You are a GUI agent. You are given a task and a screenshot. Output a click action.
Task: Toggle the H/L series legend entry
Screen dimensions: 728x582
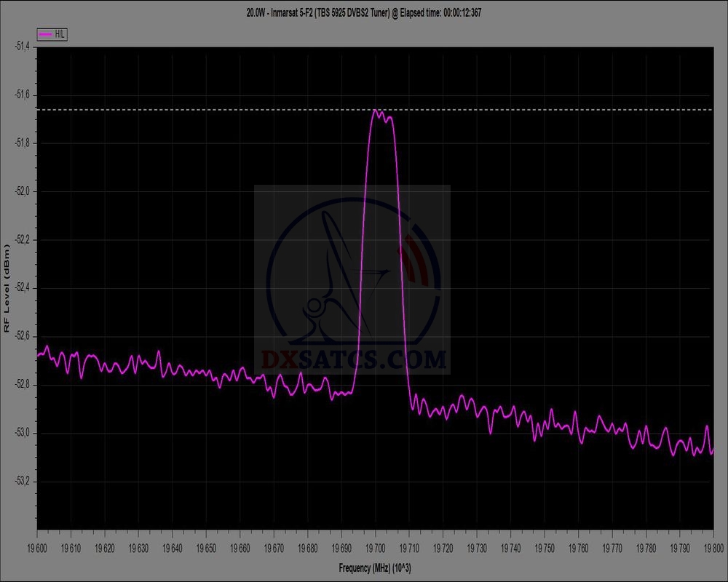(x=52, y=34)
